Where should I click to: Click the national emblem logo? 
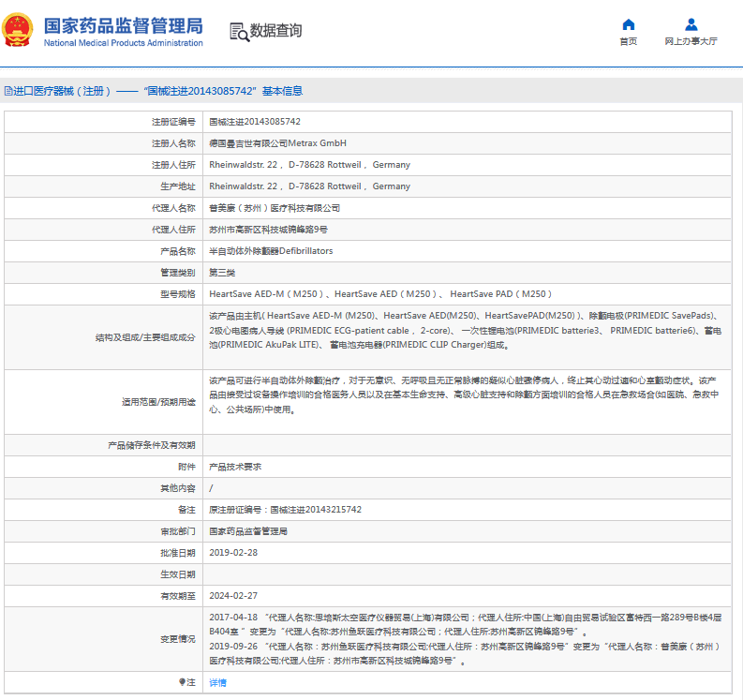click(18, 30)
